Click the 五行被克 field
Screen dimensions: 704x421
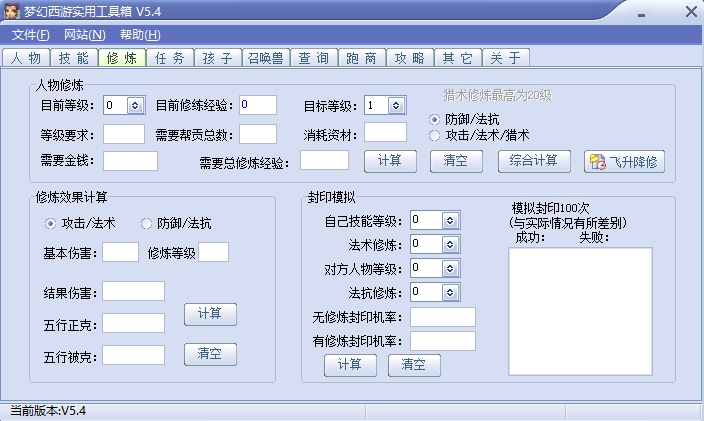(x=133, y=355)
